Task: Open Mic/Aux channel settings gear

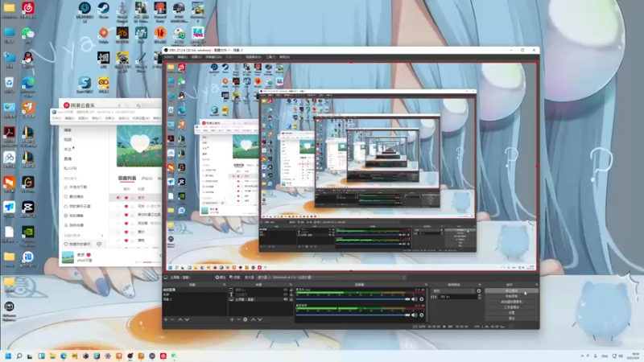Action: (x=421, y=299)
